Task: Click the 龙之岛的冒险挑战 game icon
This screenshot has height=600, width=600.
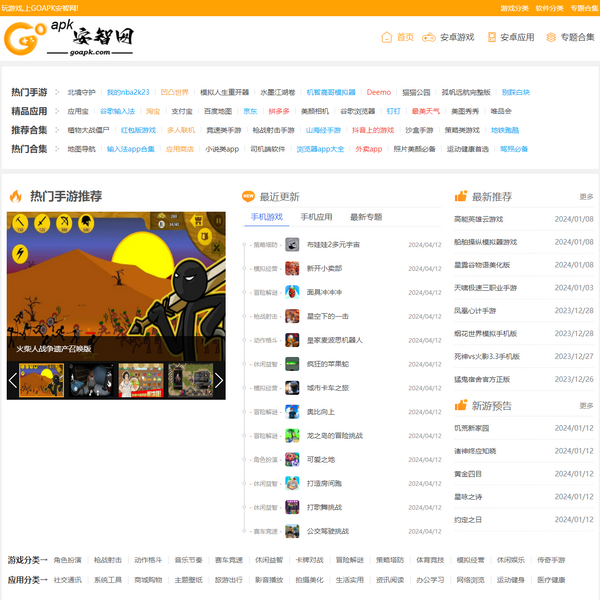Action: (292, 436)
